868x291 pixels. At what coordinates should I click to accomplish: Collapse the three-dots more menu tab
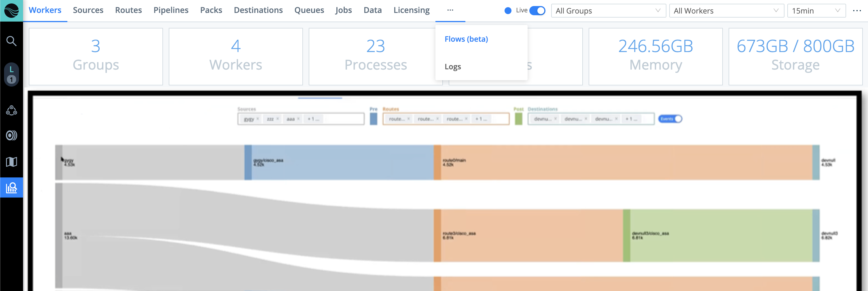[x=450, y=10]
